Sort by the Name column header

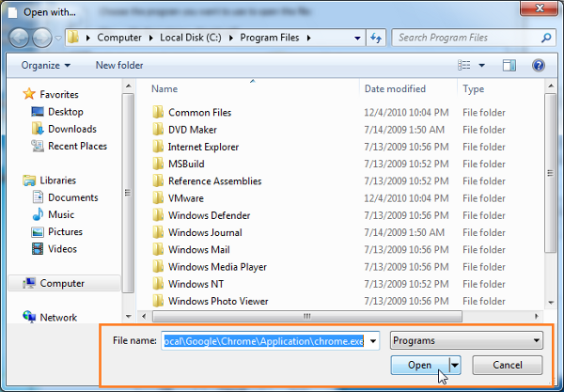click(x=164, y=88)
